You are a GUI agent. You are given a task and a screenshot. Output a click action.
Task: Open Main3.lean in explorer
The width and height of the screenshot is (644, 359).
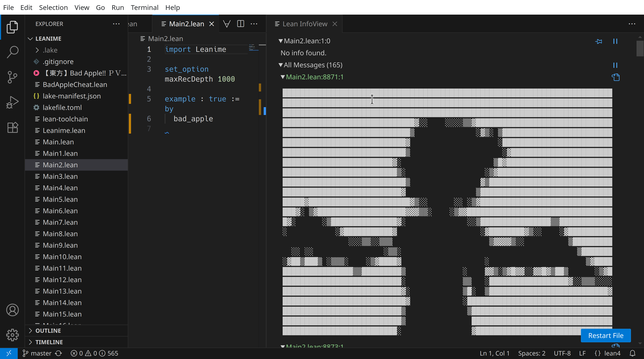pyautogui.click(x=76, y=176)
